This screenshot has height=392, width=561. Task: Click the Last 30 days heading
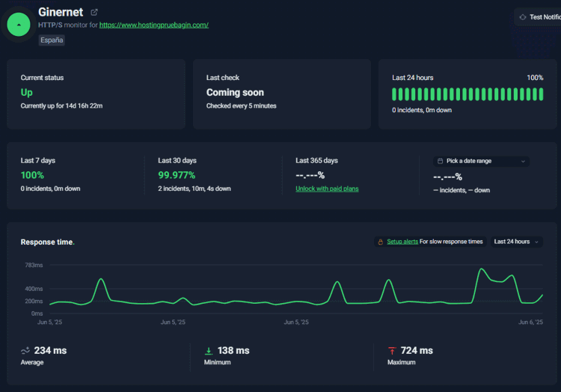[x=177, y=161]
